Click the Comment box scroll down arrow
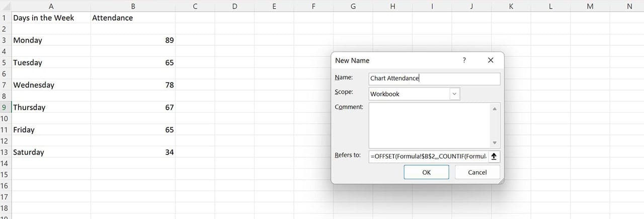The image size is (644, 219). point(495,142)
